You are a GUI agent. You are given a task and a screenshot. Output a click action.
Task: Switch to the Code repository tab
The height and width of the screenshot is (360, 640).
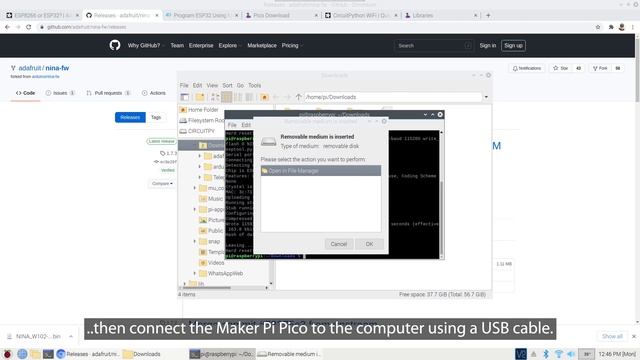25,93
